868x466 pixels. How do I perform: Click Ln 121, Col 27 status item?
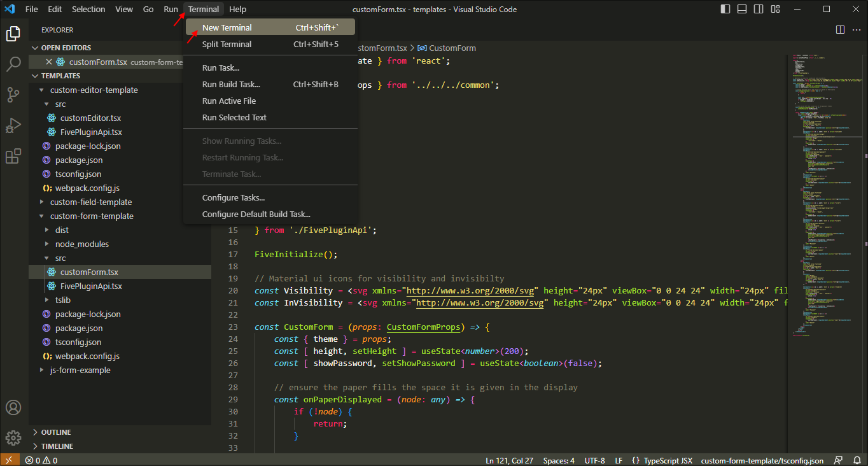[x=509, y=460]
